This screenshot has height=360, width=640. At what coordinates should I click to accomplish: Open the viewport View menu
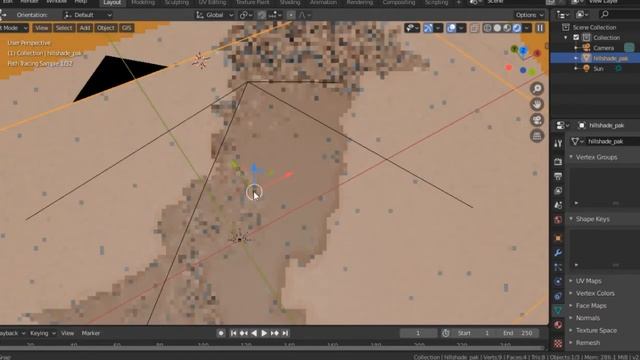[41, 28]
